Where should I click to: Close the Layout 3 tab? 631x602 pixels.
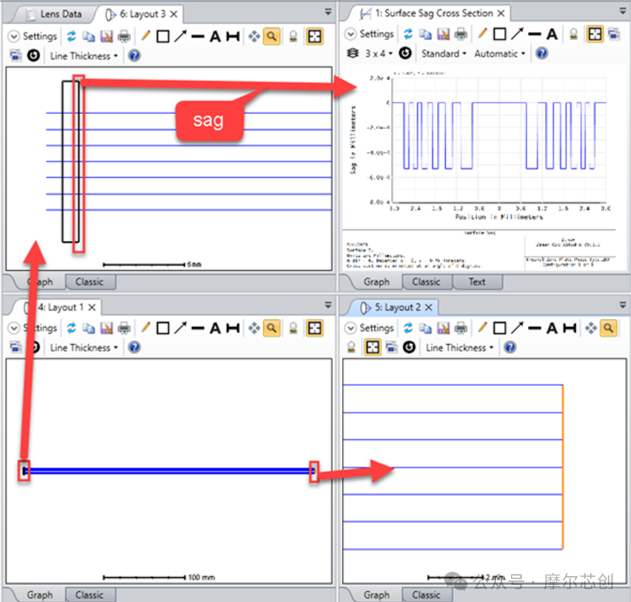click(173, 14)
